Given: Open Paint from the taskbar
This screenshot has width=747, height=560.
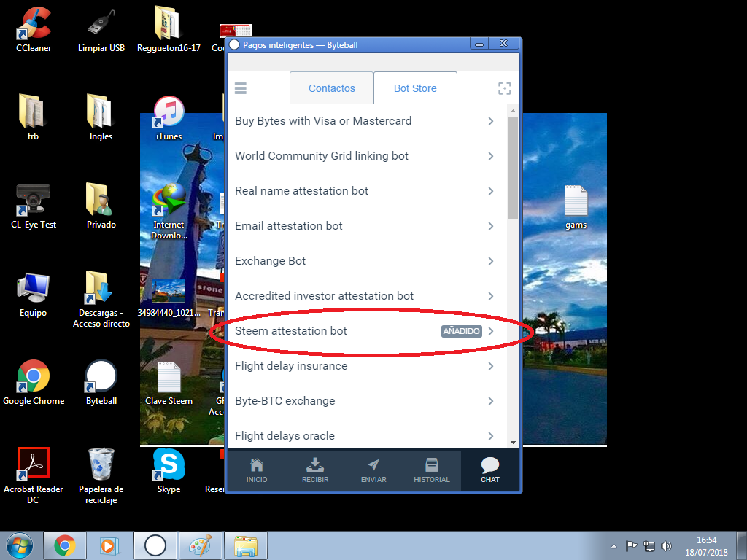Looking at the screenshot, I should (x=200, y=545).
